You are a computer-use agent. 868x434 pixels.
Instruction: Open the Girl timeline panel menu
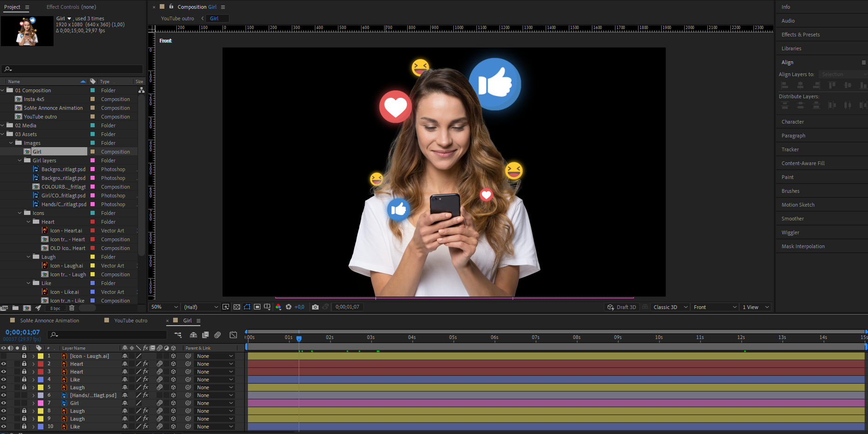click(199, 321)
